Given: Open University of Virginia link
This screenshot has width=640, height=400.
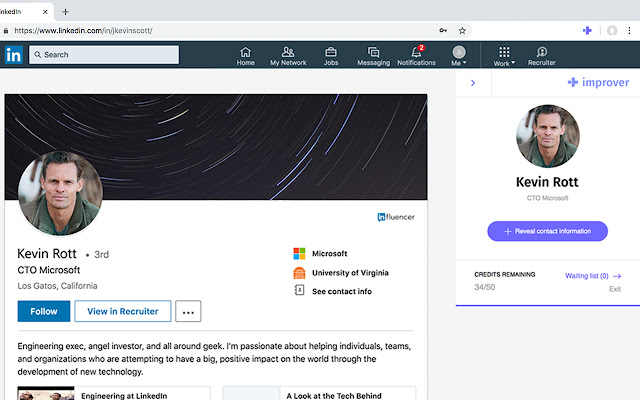Looking at the screenshot, I should (x=350, y=273).
